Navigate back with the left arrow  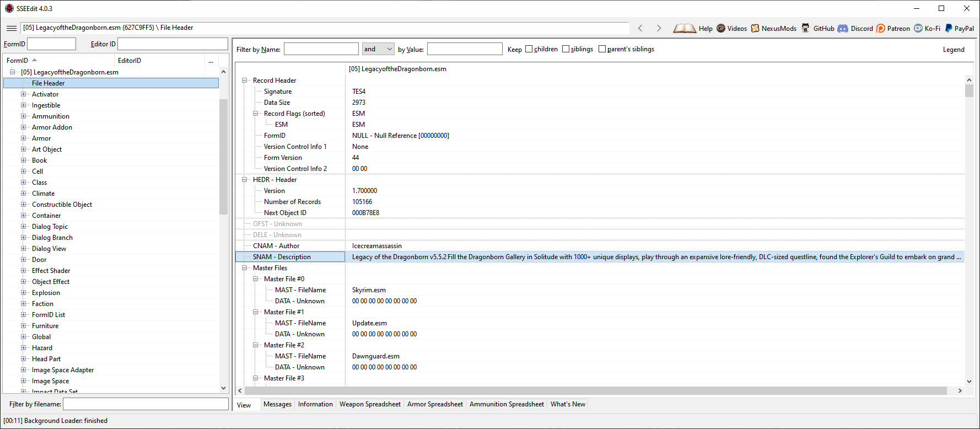pos(640,28)
